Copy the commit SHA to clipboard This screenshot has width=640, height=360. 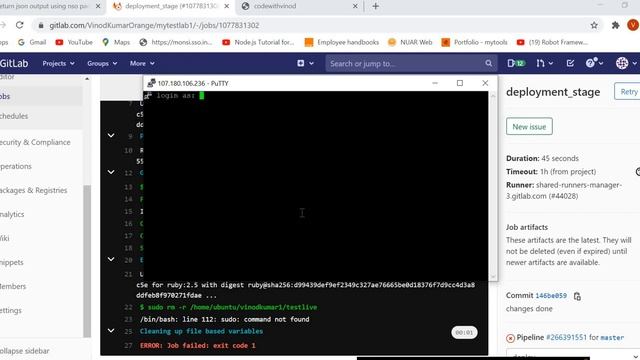(577, 296)
